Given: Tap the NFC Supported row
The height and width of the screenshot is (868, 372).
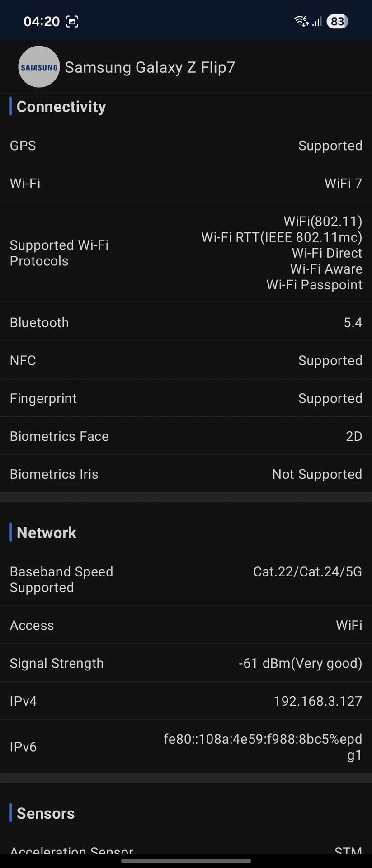Looking at the screenshot, I should (186, 360).
